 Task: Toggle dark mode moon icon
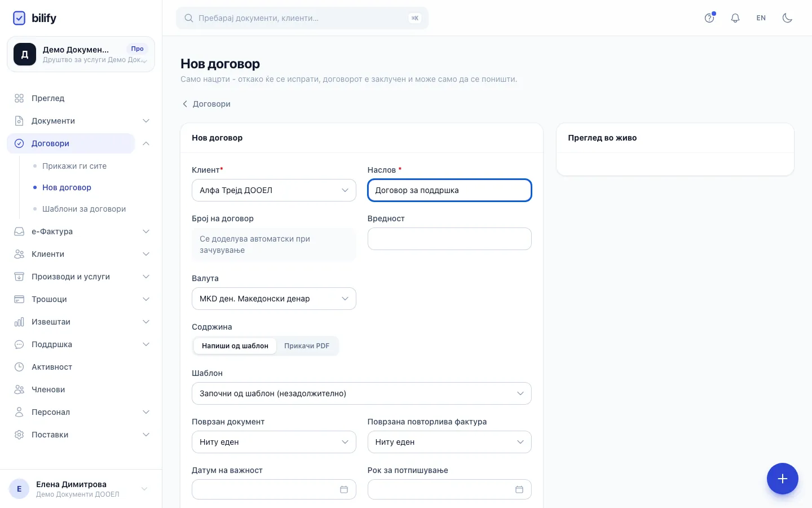pos(787,18)
